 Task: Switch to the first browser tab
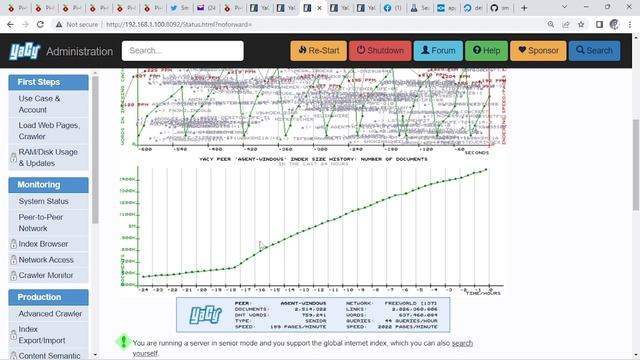tap(17, 8)
